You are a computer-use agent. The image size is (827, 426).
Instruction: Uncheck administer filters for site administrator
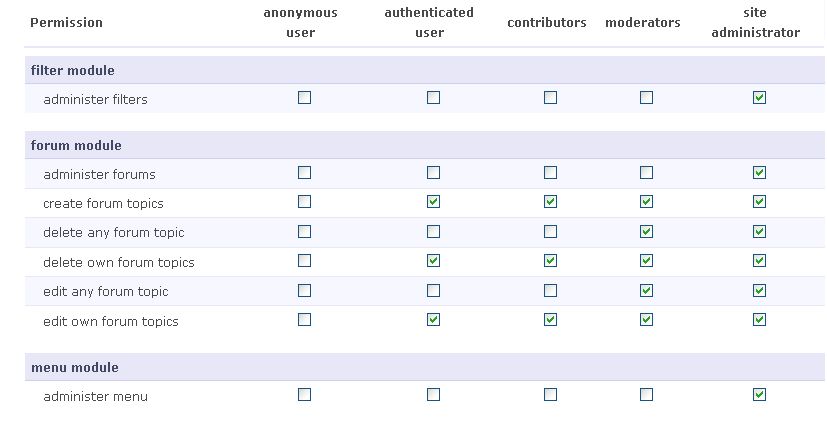point(759,98)
